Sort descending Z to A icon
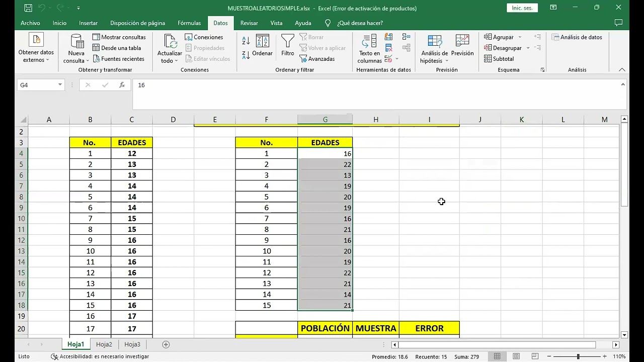The height and width of the screenshot is (362, 644). click(x=246, y=55)
